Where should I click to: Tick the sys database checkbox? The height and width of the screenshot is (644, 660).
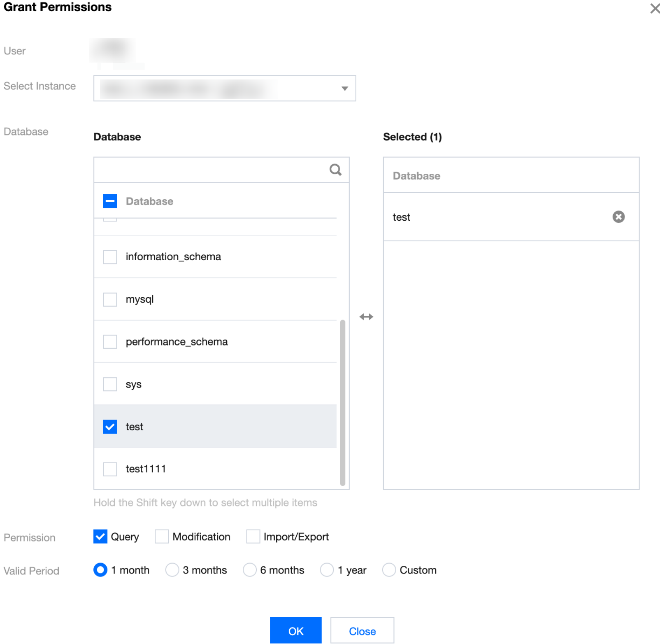pos(110,384)
